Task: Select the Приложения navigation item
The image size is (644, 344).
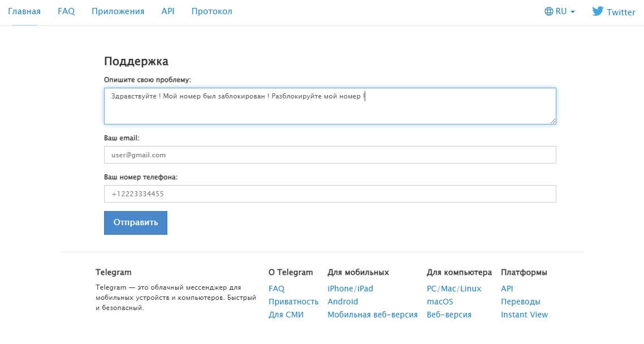Action: 118,11
